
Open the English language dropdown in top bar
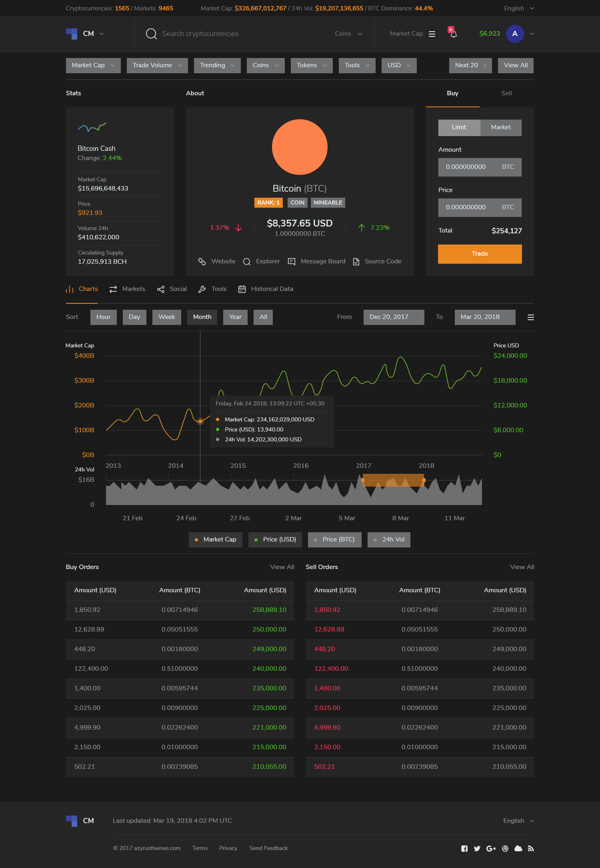tap(519, 8)
